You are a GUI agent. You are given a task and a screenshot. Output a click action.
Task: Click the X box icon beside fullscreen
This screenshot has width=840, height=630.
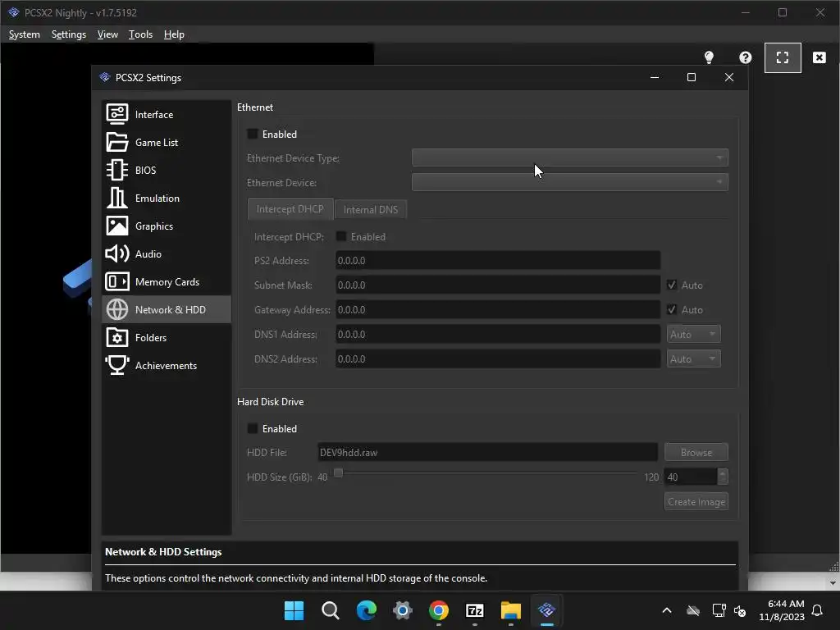(x=819, y=57)
